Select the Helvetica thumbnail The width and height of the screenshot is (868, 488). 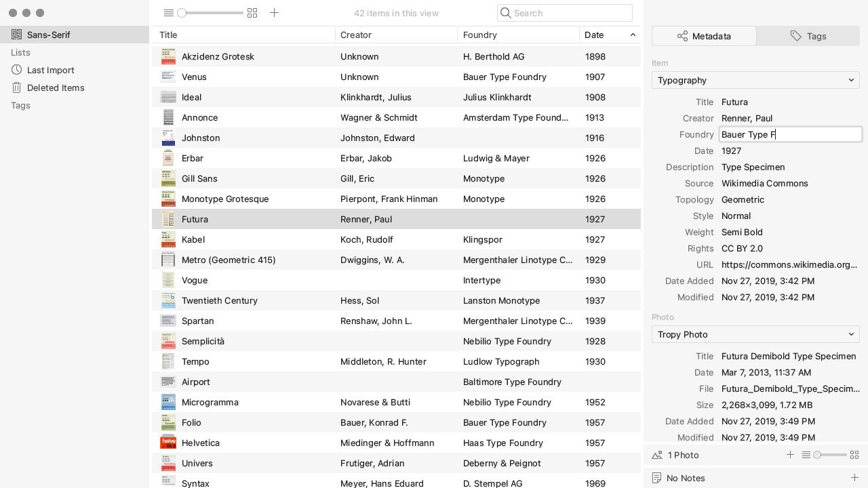point(167,443)
